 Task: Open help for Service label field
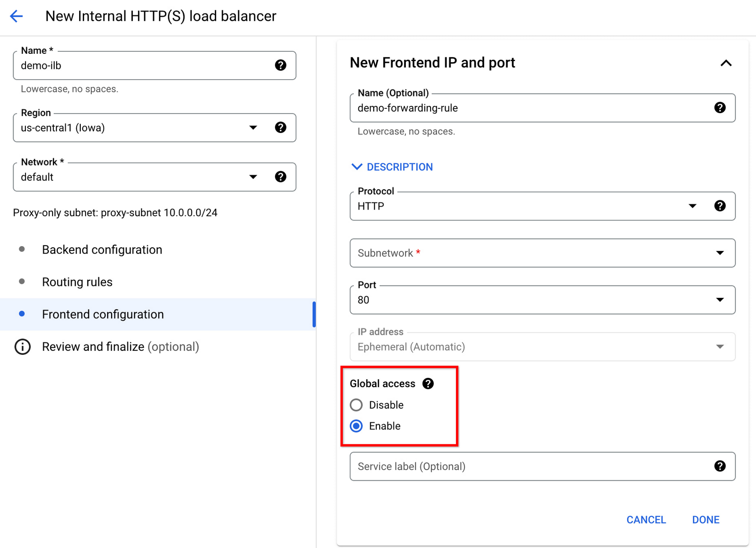(x=720, y=466)
